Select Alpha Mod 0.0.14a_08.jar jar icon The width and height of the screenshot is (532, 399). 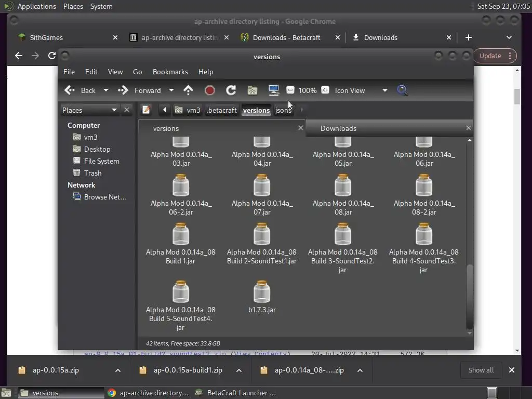[343, 185]
